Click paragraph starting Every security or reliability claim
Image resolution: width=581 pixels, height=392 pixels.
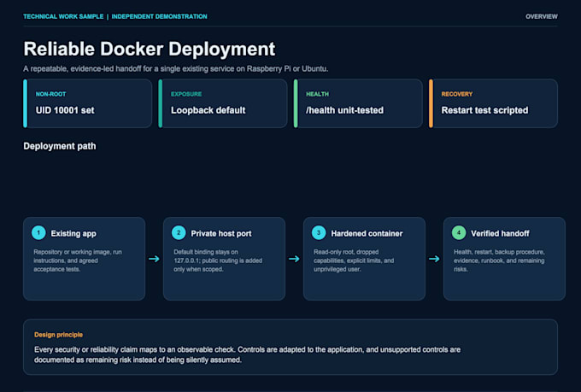tap(247, 354)
